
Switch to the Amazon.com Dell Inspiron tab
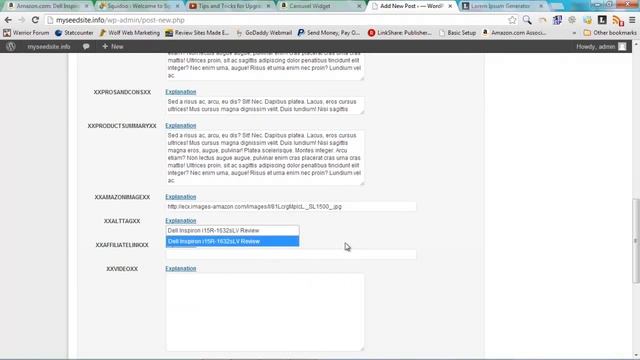click(48, 6)
